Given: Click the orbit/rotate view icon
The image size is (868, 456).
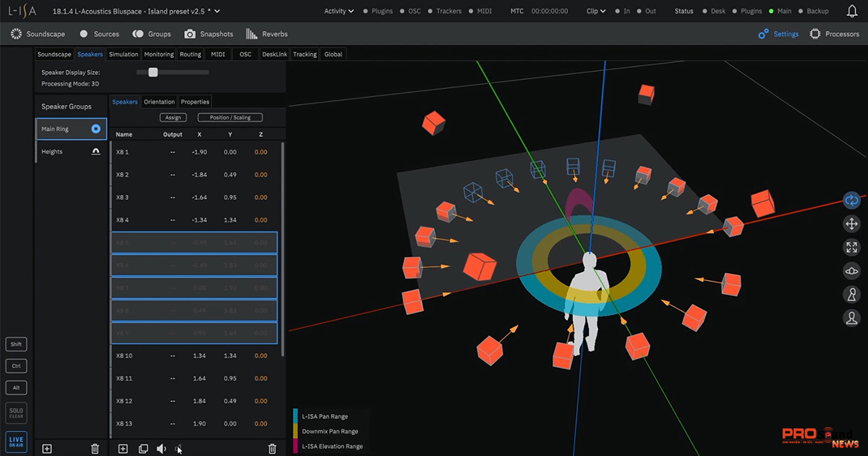Looking at the screenshot, I should click(x=851, y=200).
